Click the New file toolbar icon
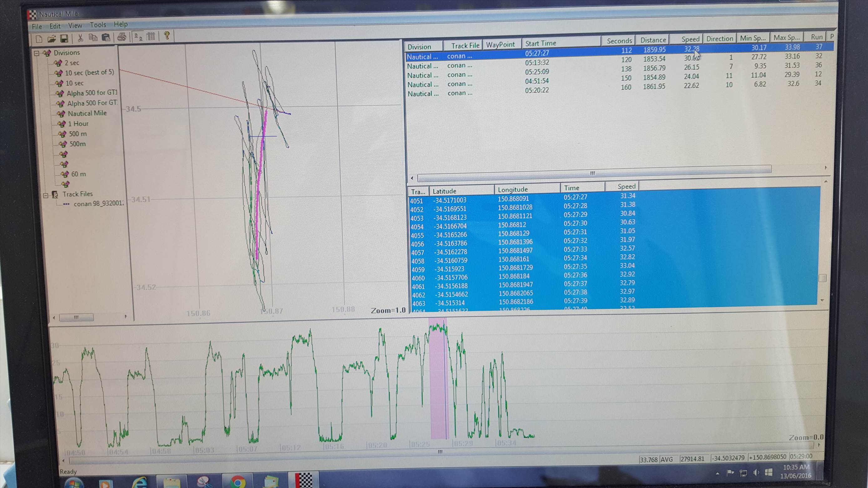The width and height of the screenshot is (868, 488). pos(39,39)
